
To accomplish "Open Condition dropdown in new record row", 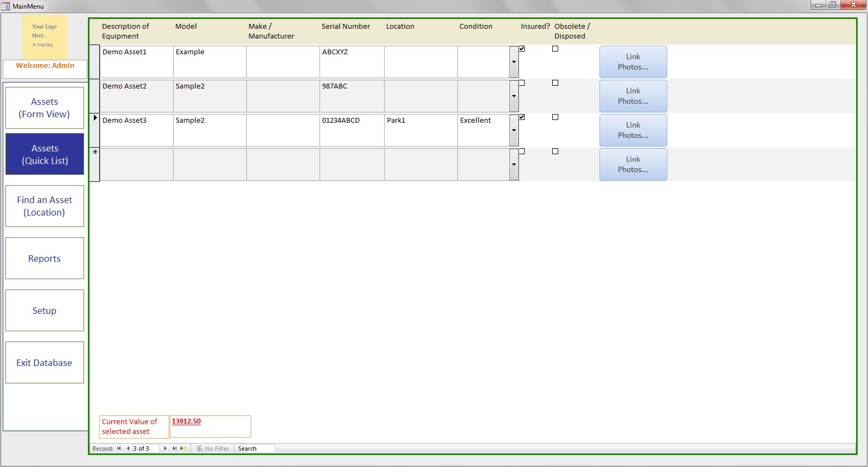I will point(514,165).
